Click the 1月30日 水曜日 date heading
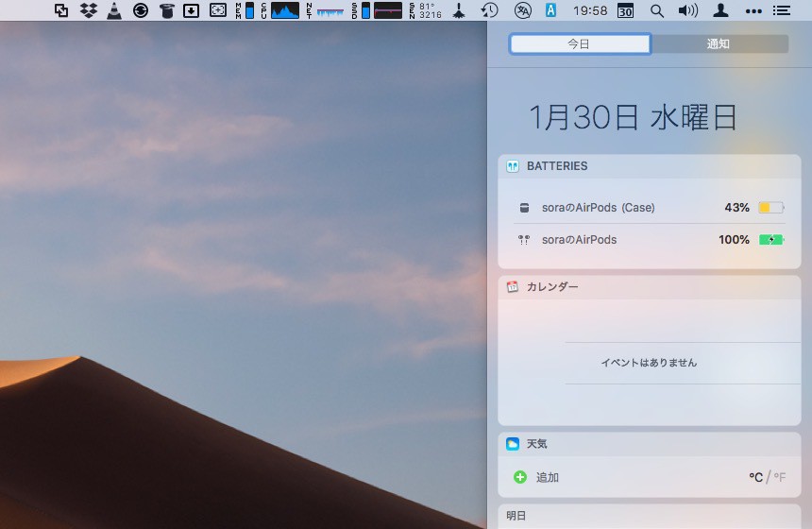 633,116
